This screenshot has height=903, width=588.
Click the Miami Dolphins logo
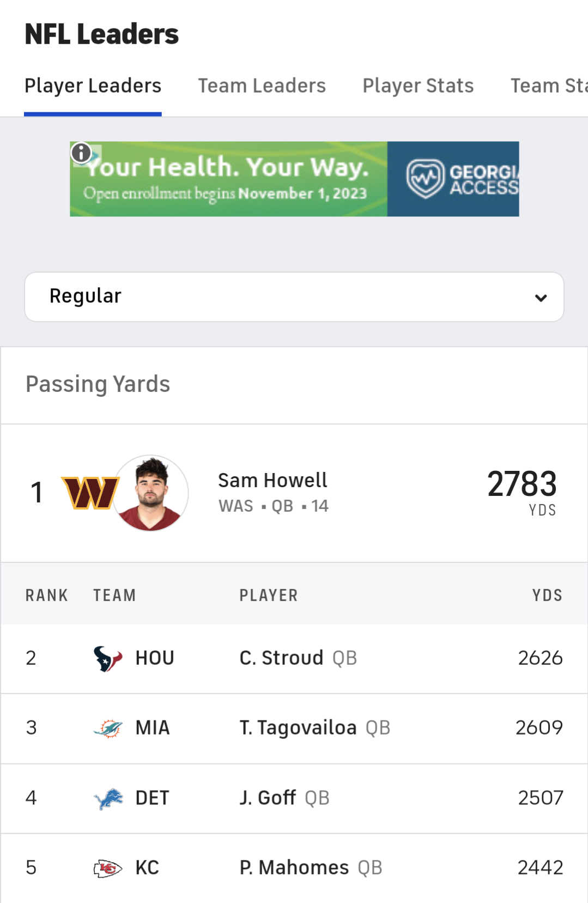pyautogui.click(x=108, y=728)
